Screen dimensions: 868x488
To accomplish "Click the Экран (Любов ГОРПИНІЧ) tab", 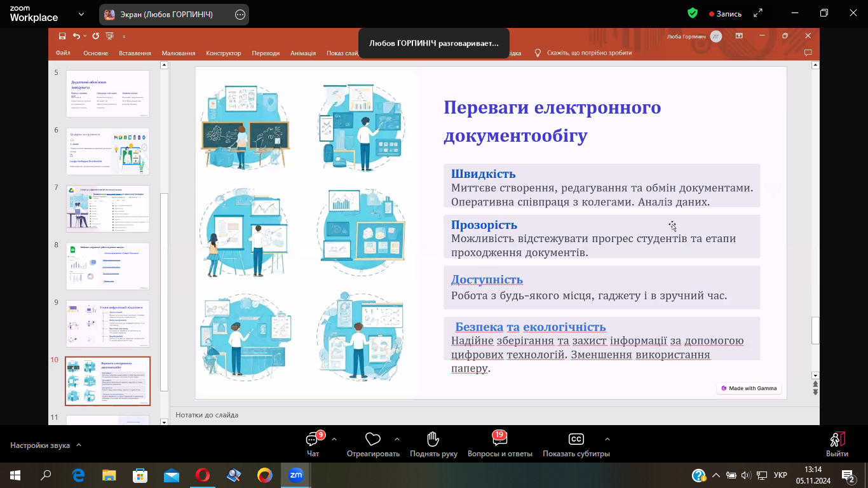I will (173, 15).
